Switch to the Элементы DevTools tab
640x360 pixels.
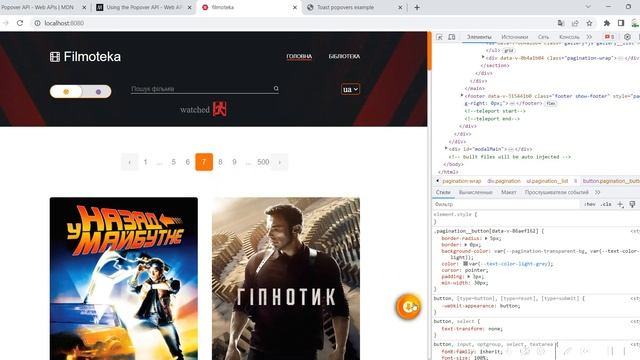pos(479,37)
